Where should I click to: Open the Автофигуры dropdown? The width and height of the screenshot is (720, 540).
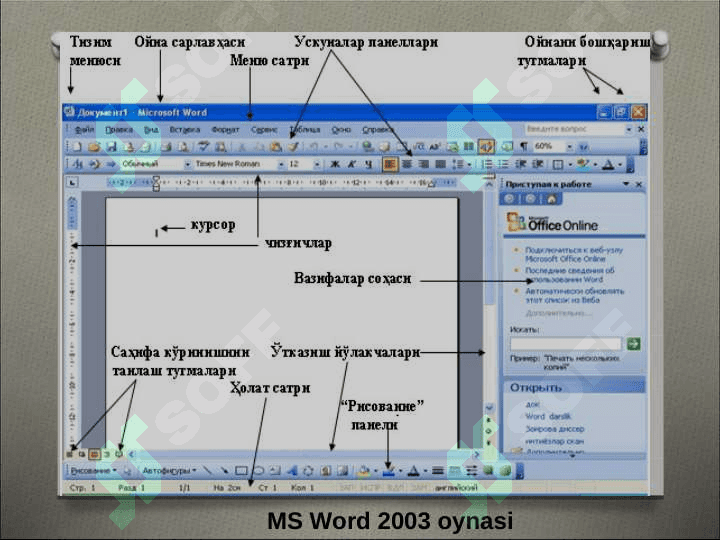tap(169, 471)
